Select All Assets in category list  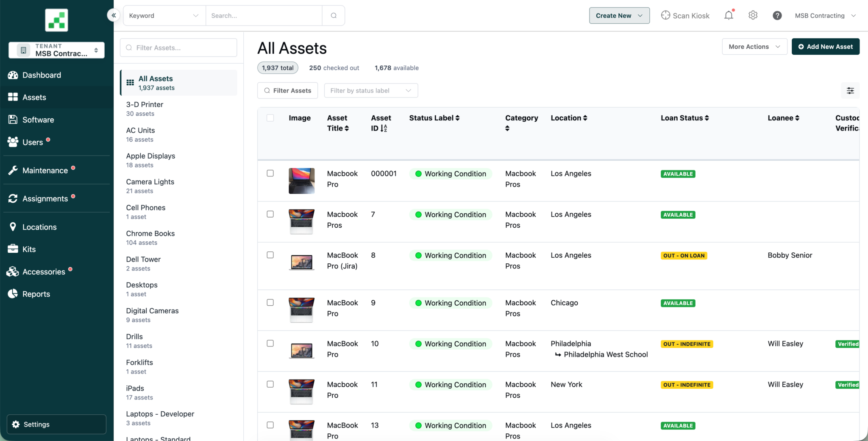point(178,83)
